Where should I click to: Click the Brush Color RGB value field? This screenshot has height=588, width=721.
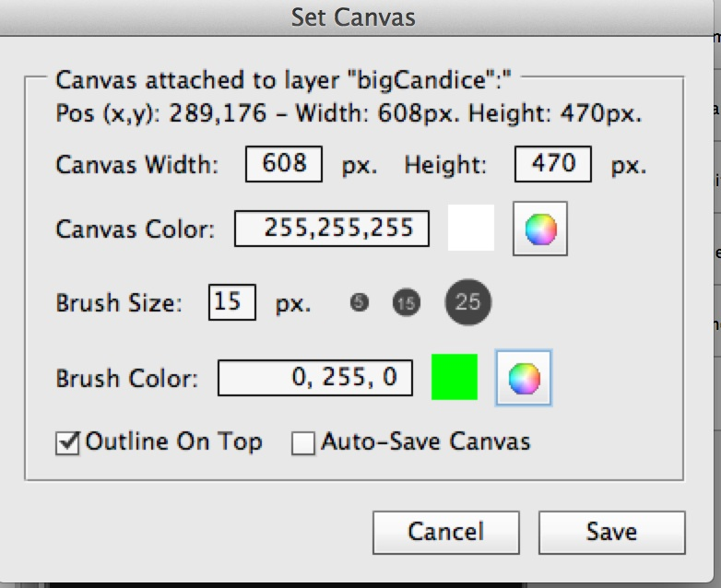(315, 378)
